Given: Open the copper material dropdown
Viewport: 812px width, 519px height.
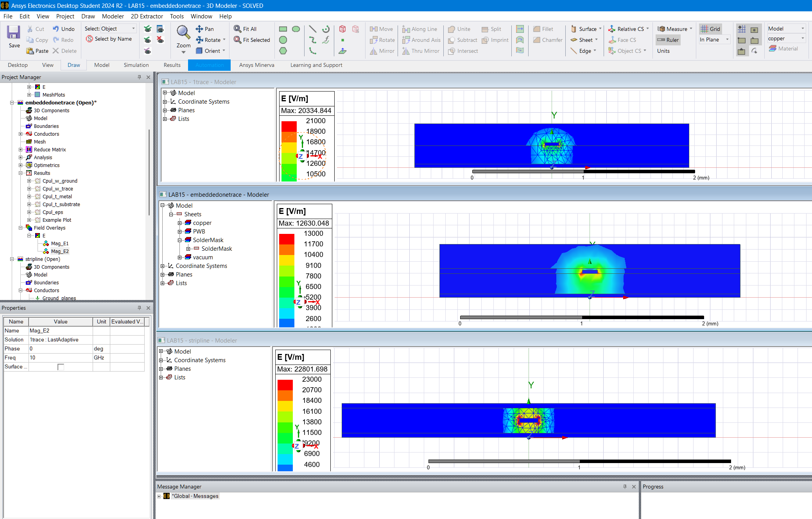Looking at the screenshot, I should pyautogui.click(x=803, y=38).
